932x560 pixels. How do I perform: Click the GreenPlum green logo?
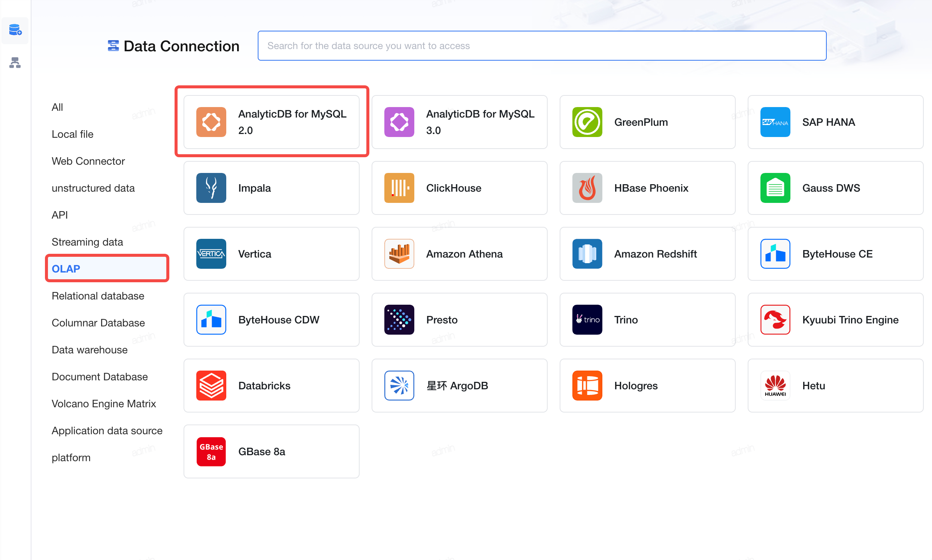coord(587,122)
